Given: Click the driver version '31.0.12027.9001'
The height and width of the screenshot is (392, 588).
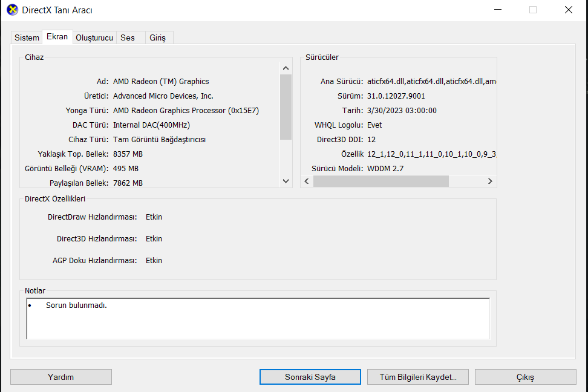Looking at the screenshot, I should click(396, 96).
